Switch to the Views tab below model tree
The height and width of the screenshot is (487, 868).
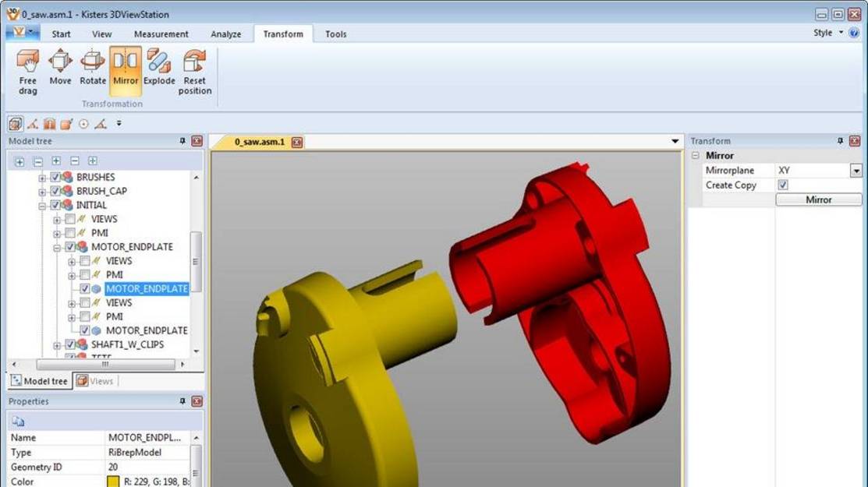(x=95, y=381)
